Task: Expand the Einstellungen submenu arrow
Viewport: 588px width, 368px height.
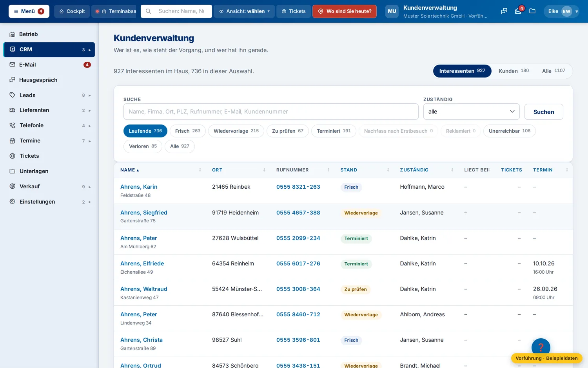Action: click(x=90, y=202)
